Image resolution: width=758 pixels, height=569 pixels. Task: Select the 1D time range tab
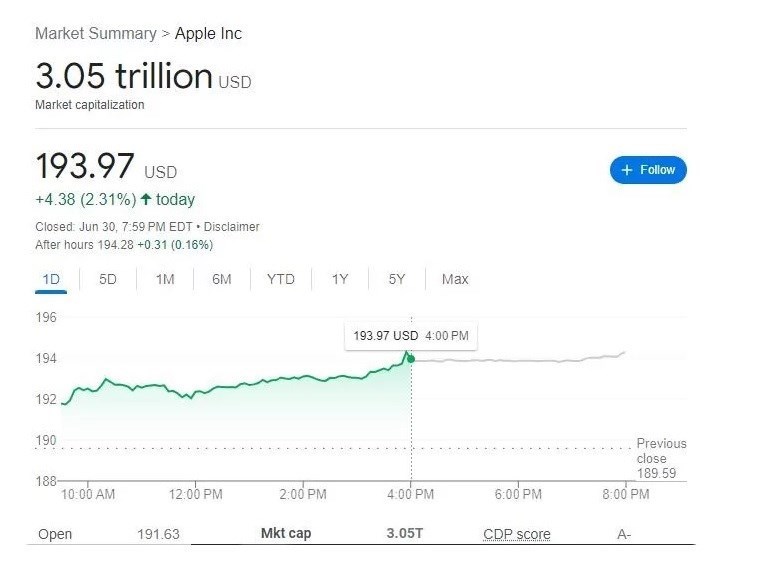(x=51, y=279)
